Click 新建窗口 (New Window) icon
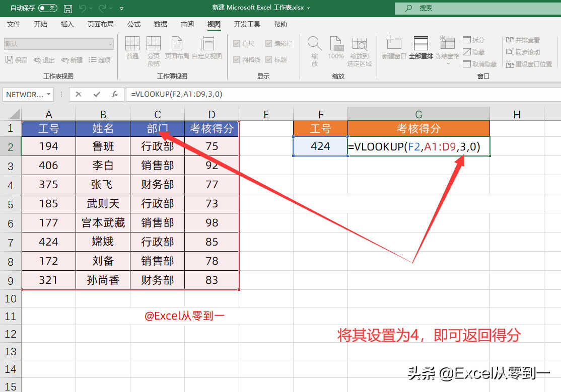The image size is (561, 392). pyautogui.click(x=394, y=49)
